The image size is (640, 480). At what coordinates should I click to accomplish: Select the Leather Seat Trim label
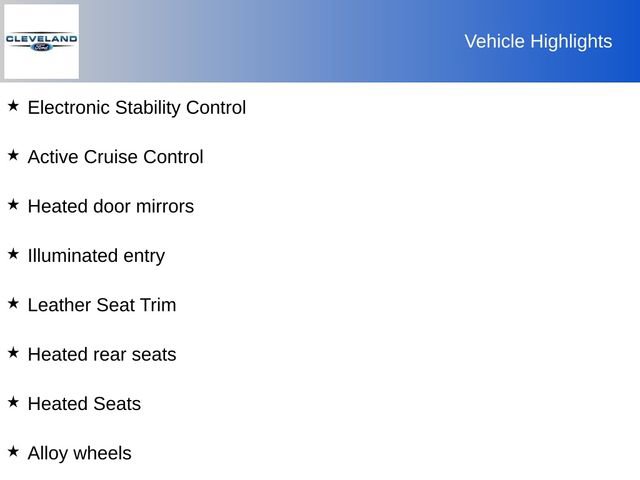101,305
